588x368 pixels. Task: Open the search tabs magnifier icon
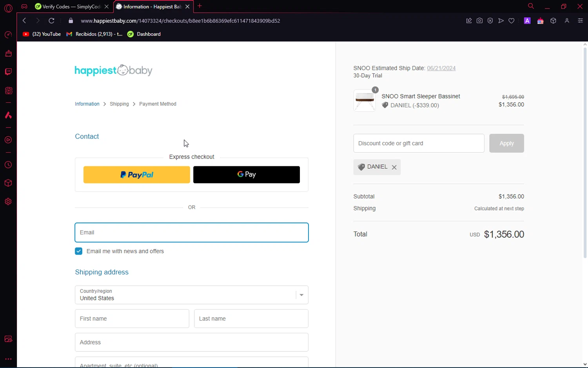click(531, 6)
